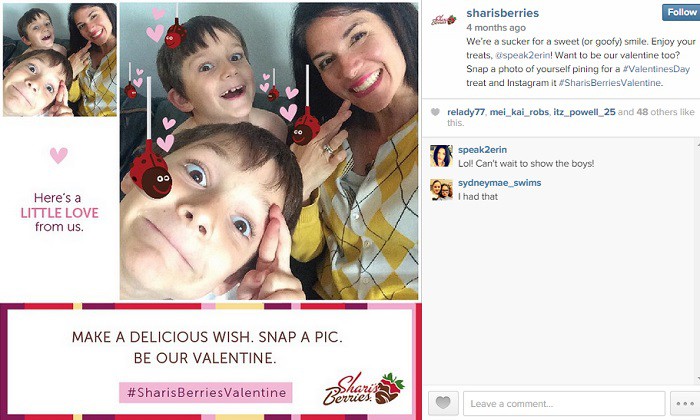Click the Leave a comment input field
This screenshot has width=700, height=420.
pyautogui.click(x=564, y=403)
